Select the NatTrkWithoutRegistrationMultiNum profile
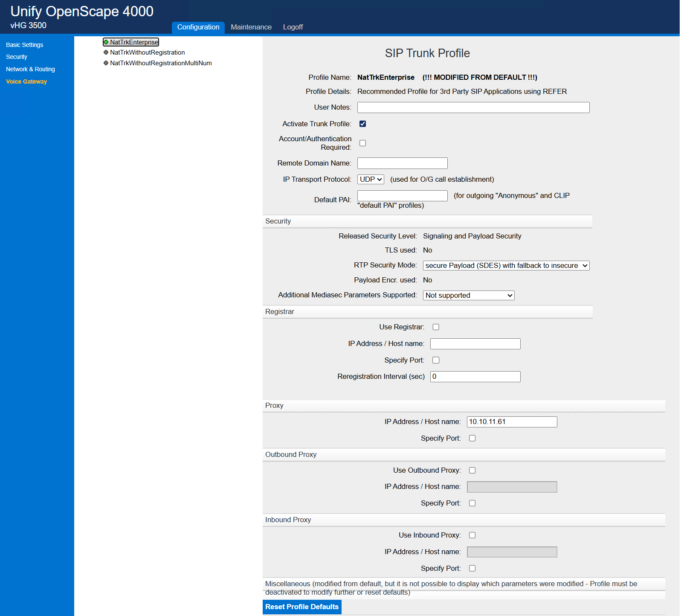 pyautogui.click(x=161, y=63)
